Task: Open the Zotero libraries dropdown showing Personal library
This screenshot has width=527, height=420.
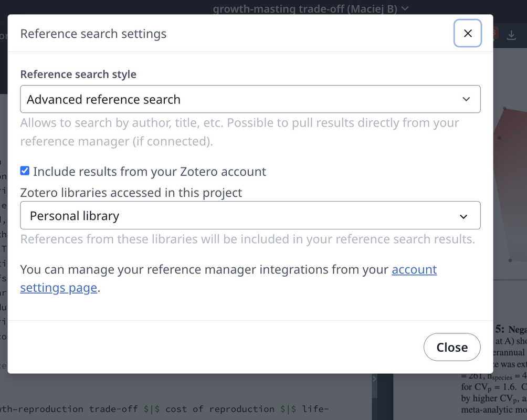Action: pyautogui.click(x=250, y=215)
